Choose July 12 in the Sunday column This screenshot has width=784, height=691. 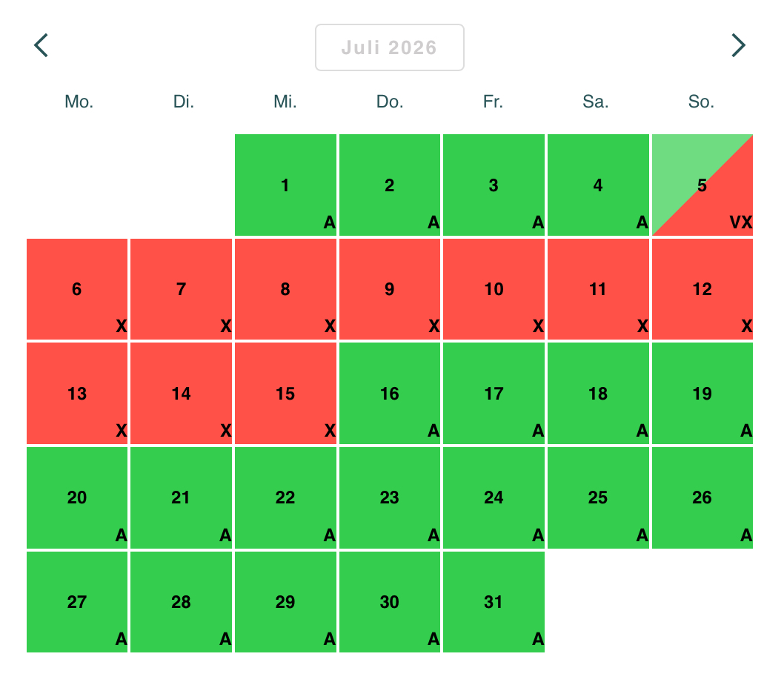tap(702, 289)
